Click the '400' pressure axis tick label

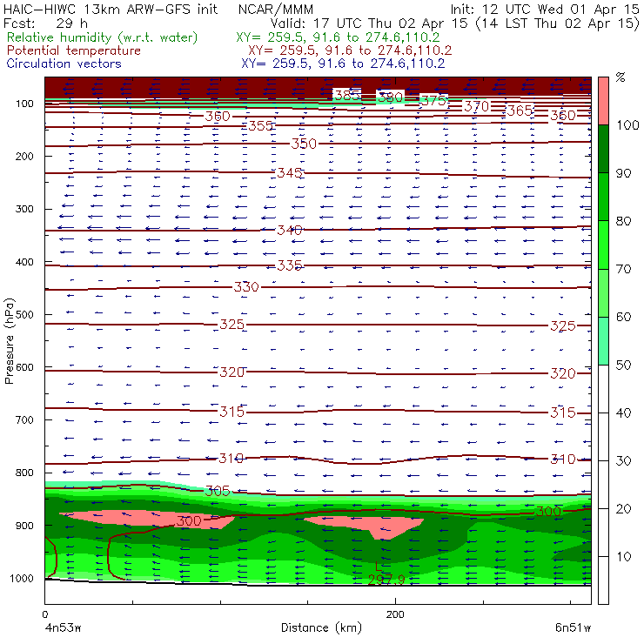pyautogui.click(x=24, y=262)
